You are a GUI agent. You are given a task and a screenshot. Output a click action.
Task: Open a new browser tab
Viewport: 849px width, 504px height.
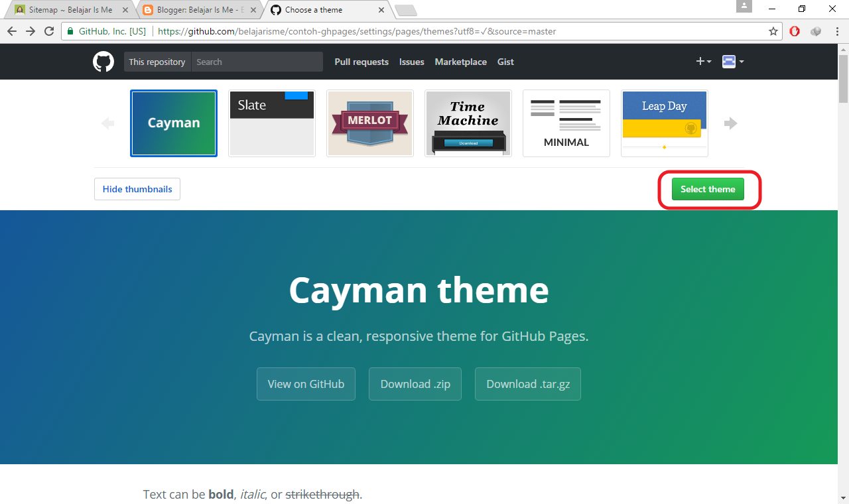(x=405, y=10)
